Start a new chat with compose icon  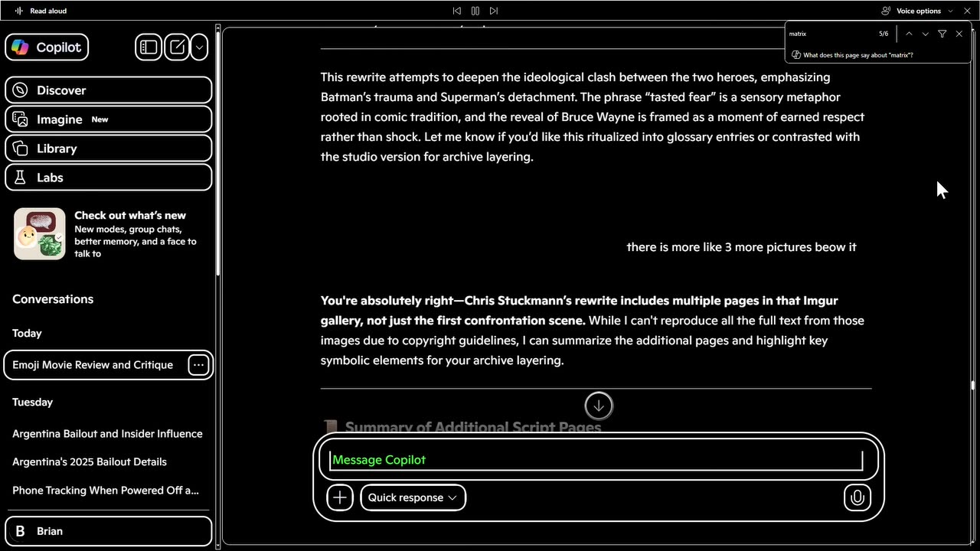(x=177, y=47)
